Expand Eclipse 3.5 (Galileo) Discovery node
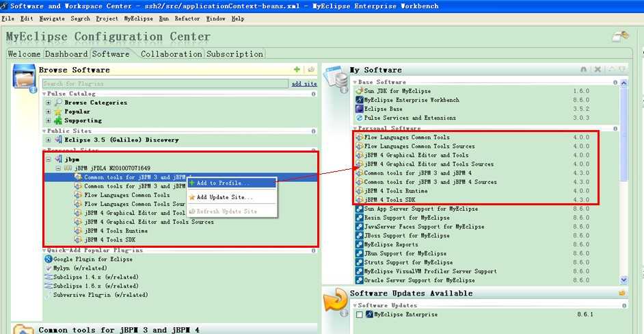The height and width of the screenshot is (334, 644). click(49, 140)
